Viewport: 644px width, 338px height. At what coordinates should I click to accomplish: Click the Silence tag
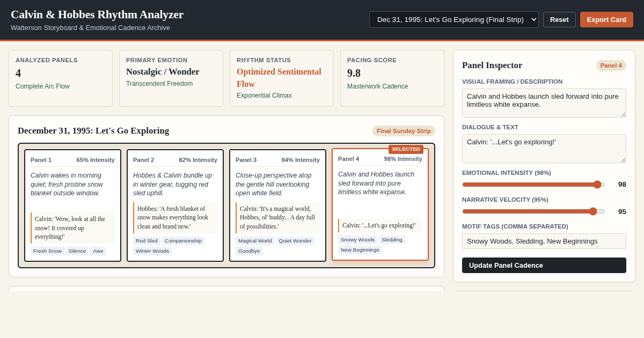pos(77,251)
